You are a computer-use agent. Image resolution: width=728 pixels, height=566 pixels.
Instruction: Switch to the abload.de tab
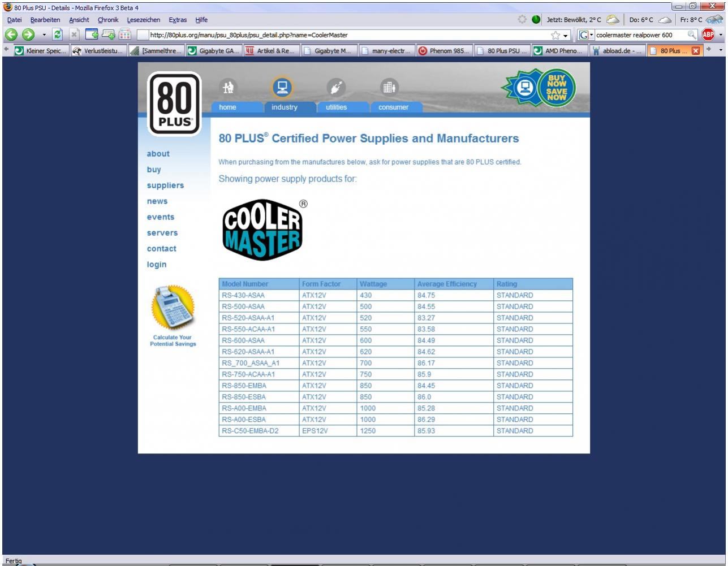[x=617, y=50]
